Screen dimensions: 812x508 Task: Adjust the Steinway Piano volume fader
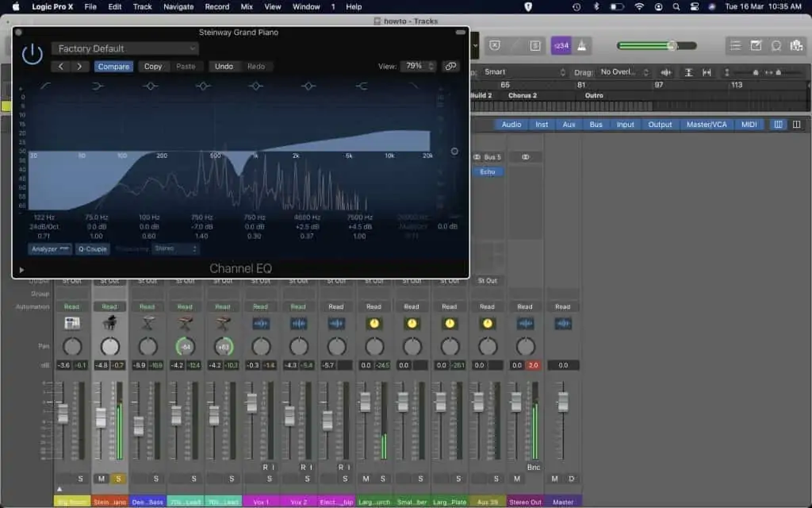pyautogui.click(x=101, y=418)
